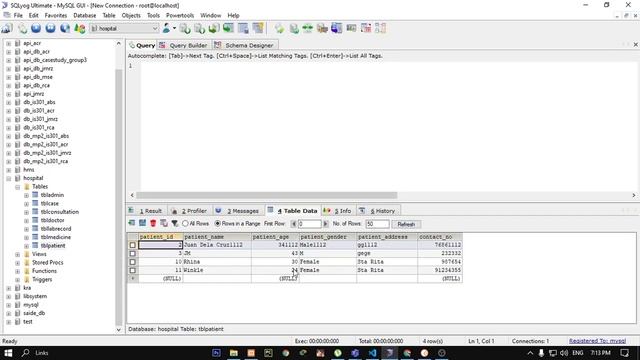Check the row checkbox for patient Rhina
The height and width of the screenshot is (360, 640).
coord(133,262)
